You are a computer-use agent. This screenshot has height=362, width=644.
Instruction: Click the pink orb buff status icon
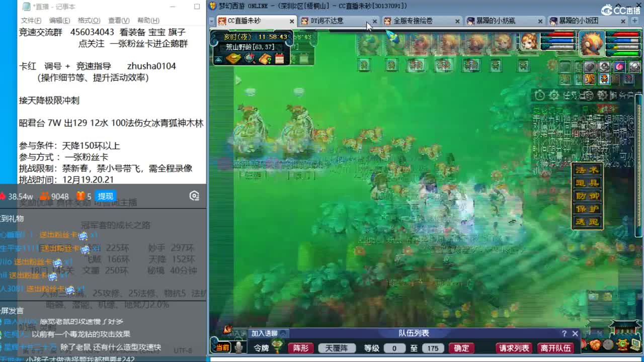(x=619, y=67)
